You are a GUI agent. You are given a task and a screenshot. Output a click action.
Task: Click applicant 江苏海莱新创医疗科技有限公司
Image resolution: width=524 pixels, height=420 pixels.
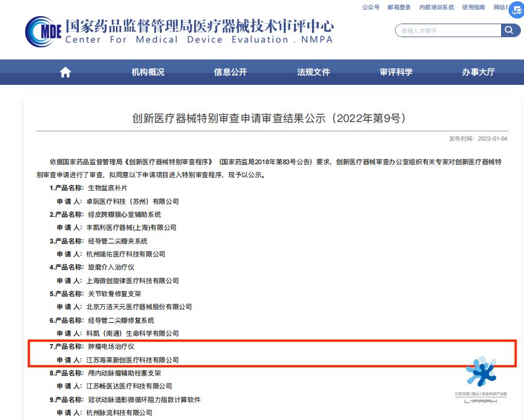pos(133,360)
